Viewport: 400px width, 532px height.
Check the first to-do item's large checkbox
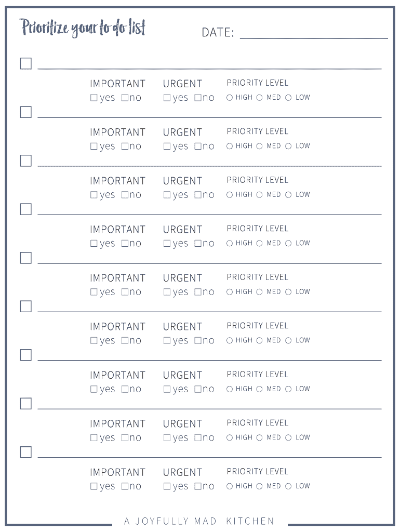26,64
